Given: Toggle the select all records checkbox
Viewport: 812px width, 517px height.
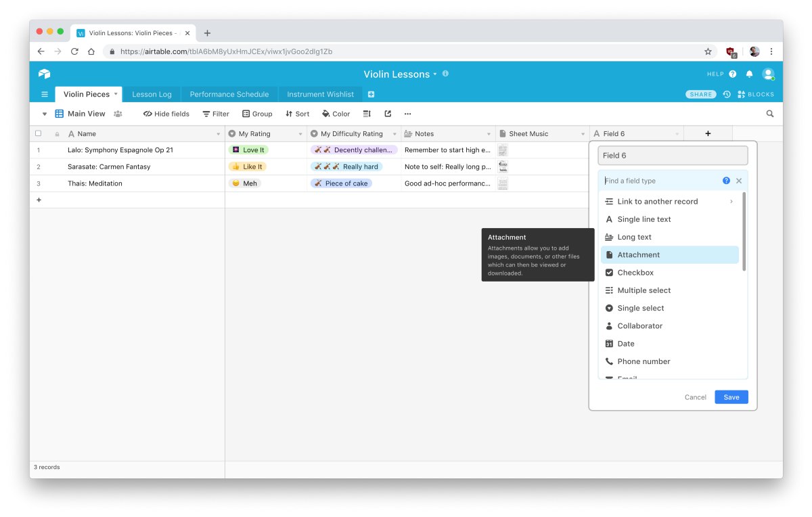Looking at the screenshot, I should tap(38, 133).
